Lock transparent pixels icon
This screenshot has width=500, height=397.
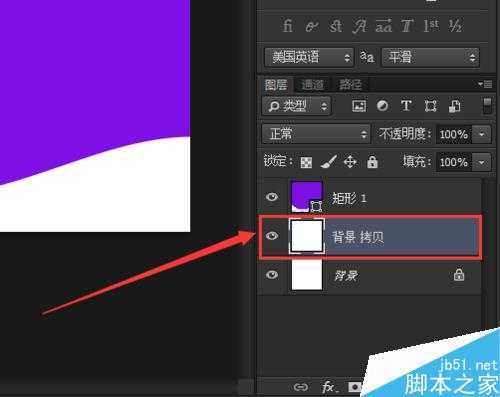click(306, 162)
